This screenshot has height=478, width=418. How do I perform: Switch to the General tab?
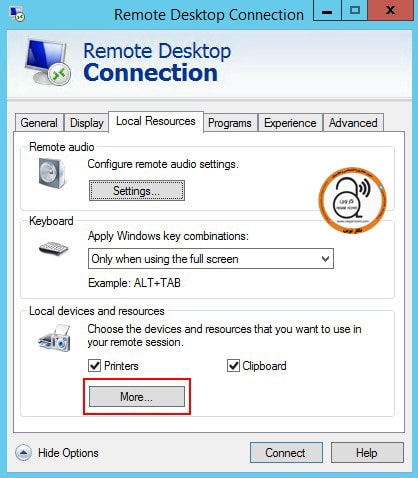39,123
